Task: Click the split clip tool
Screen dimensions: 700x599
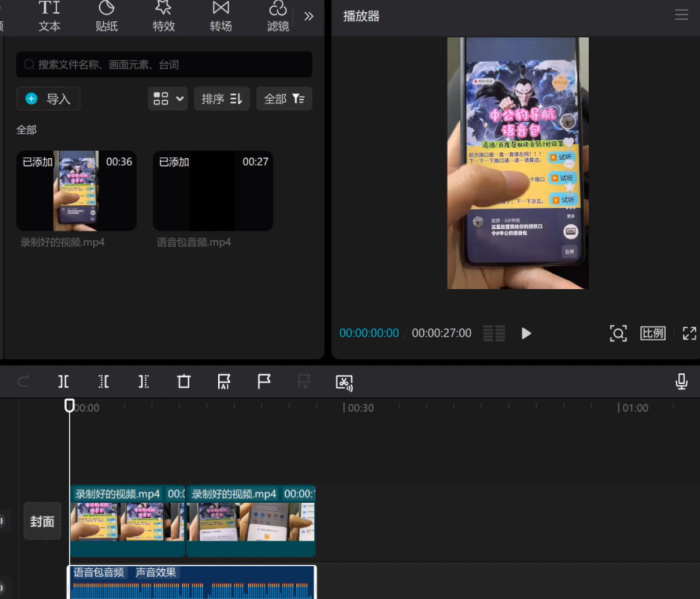Action: pyautogui.click(x=64, y=382)
